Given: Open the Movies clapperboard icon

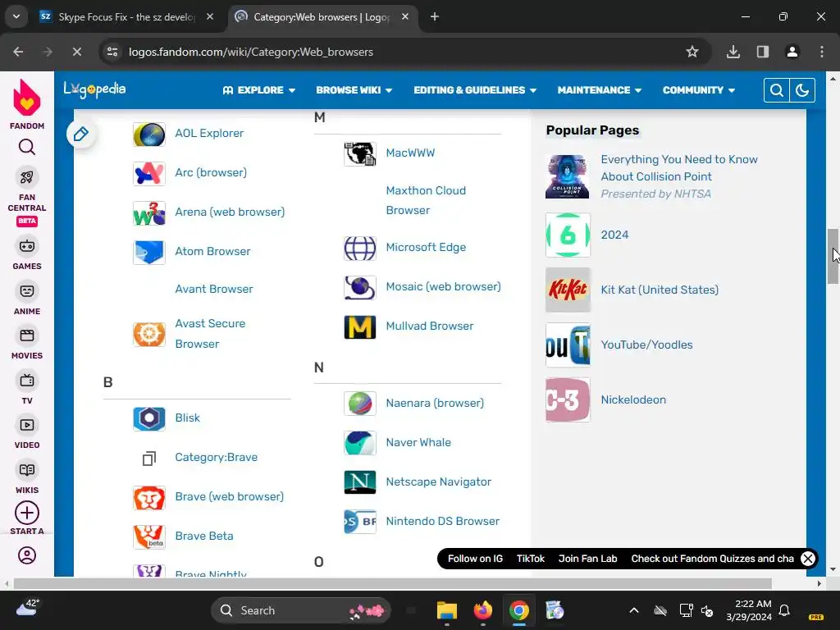Looking at the screenshot, I should [27, 336].
